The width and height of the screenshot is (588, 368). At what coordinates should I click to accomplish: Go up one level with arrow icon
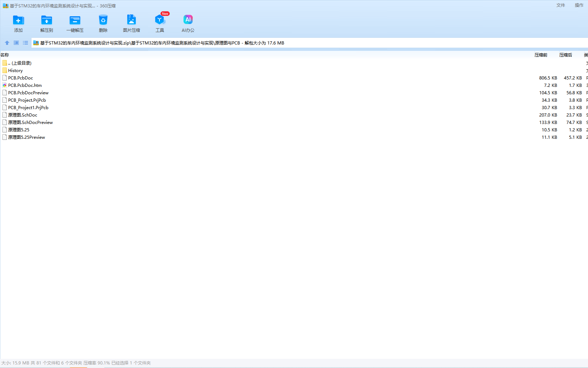click(7, 43)
